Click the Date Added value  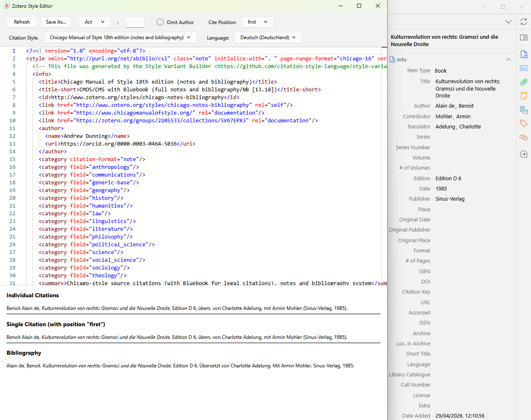click(460, 416)
